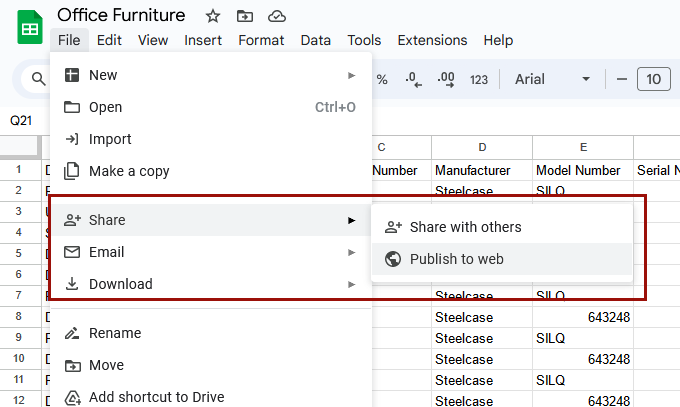The height and width of the screenshot is (407, 680).
Task: Decrease font size with minus button
Action: pos(621,80)
